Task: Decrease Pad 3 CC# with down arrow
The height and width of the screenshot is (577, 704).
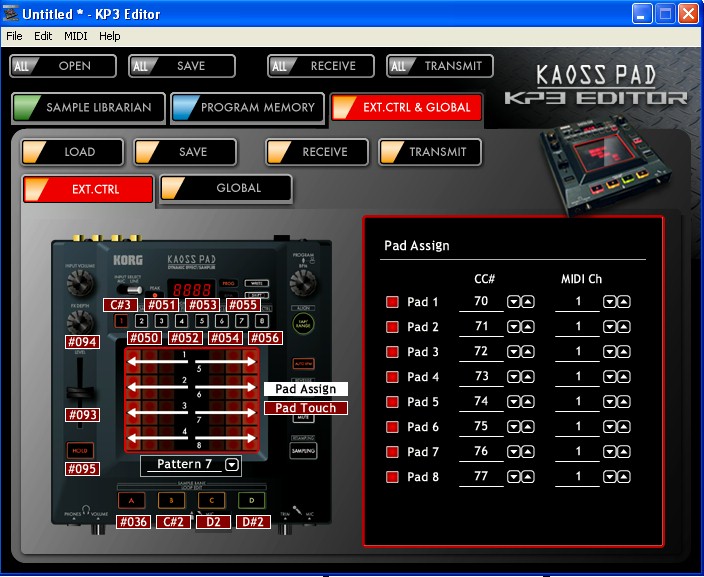Action: click(513, 352)
